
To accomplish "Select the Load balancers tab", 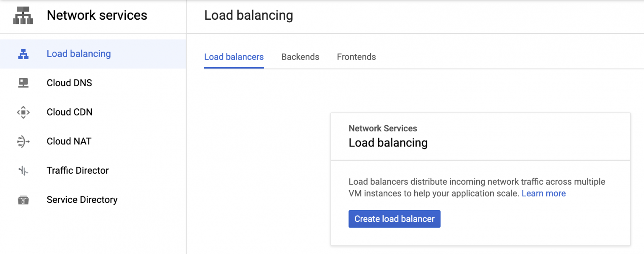I will point(234,57).
